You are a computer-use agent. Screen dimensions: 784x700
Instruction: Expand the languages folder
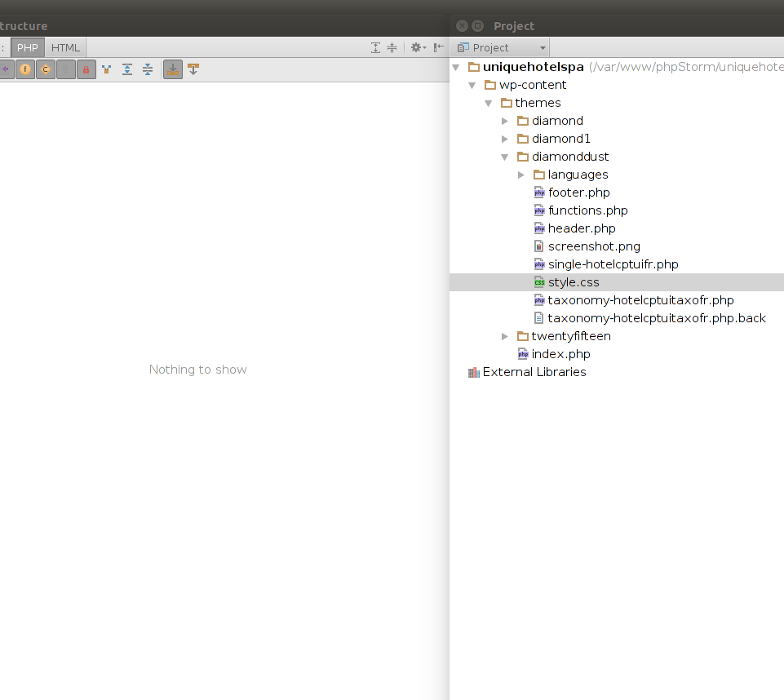521,175
